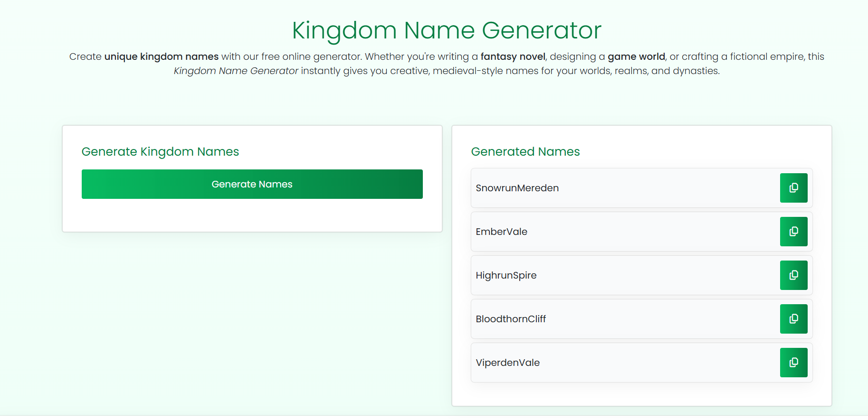Click italic 'Kingdom Name Generator' in description
This screenshot has width=868, height=420.
click(x=236, y=71)
